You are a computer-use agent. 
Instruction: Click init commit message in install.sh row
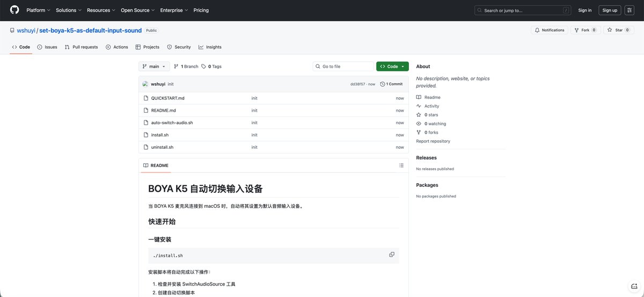(254, 135)
